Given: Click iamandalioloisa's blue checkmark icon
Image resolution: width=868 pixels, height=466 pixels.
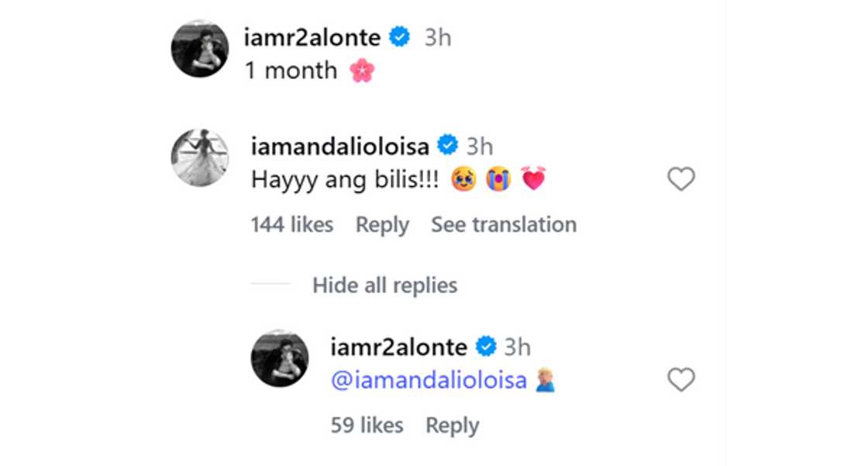Looking at the screenshot, I should (x=447, y=144).
